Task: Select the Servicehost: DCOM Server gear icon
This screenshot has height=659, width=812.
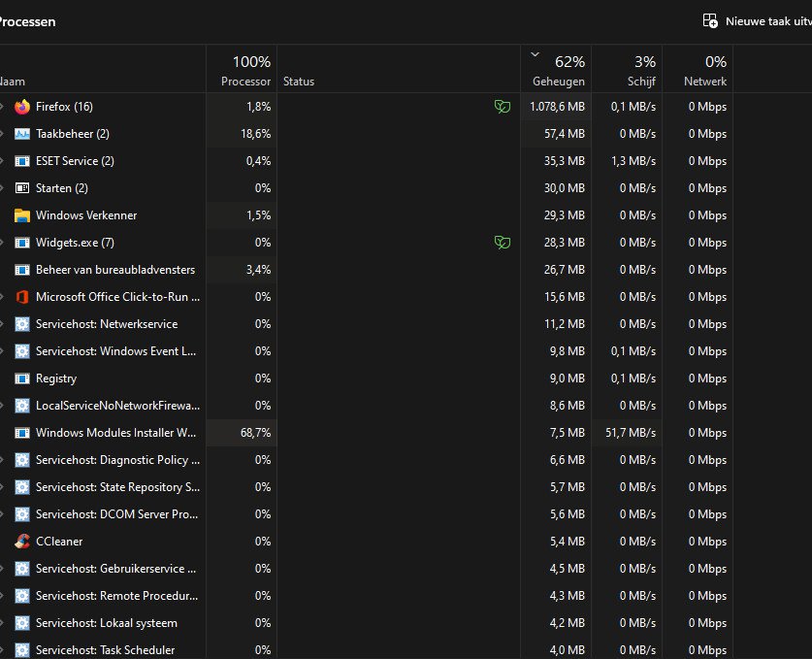Action: (x=22, y=514)
